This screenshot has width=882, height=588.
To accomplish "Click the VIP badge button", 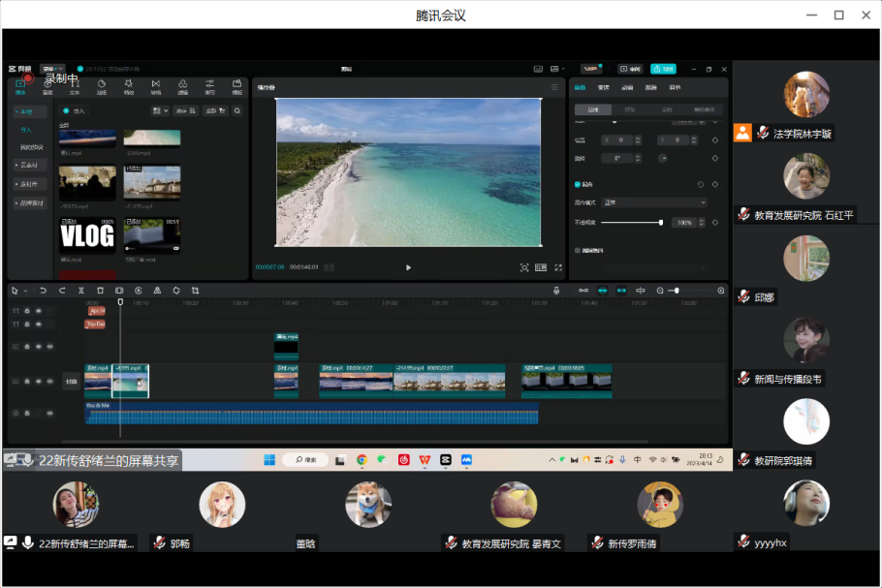I will point(590,69).
